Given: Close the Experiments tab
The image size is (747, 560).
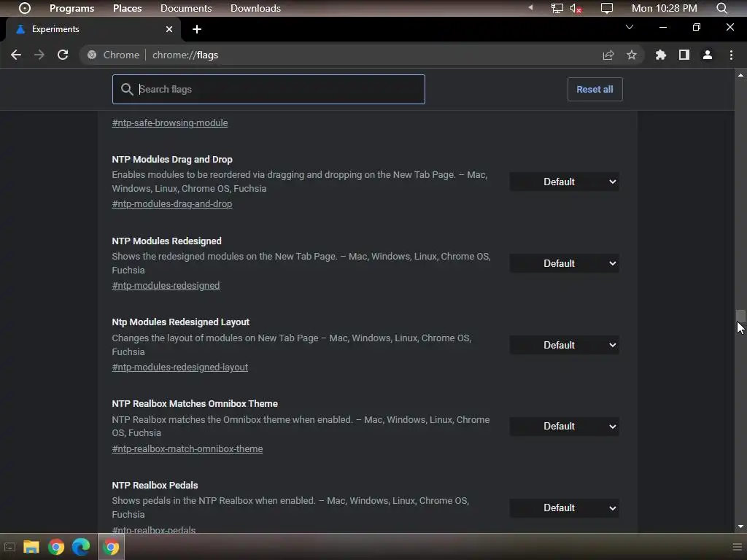Looking at the screenshot, I should [x=169, y=29].
